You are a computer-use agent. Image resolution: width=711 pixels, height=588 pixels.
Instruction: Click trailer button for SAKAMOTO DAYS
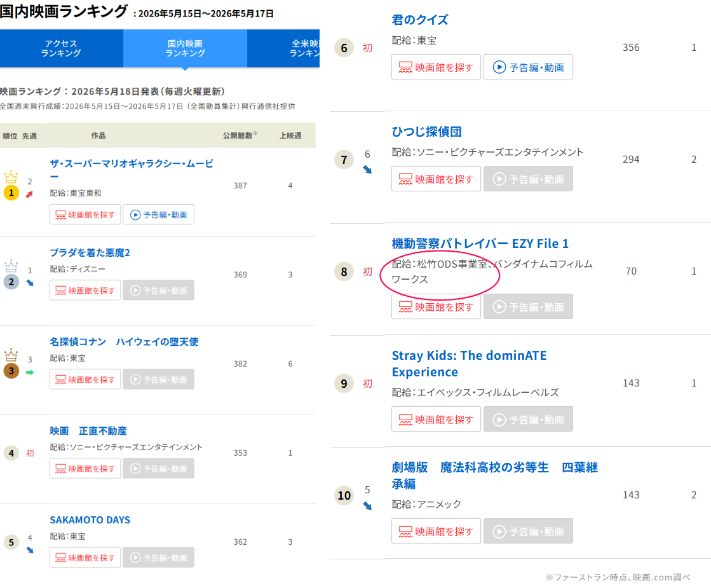coord(159,557)
